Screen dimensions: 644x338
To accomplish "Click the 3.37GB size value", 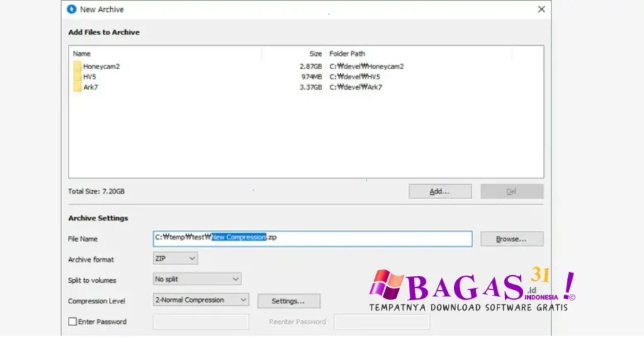I will tap(311, 87).
